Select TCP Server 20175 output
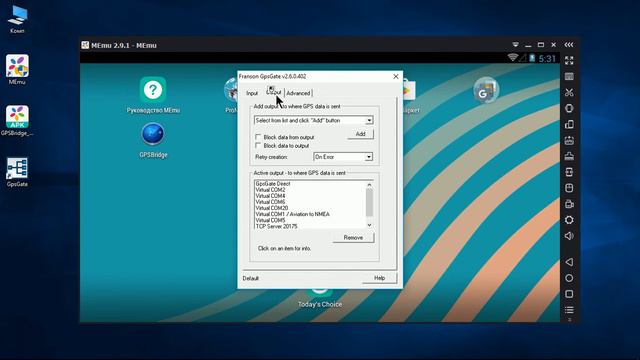 tap(276, 226)
